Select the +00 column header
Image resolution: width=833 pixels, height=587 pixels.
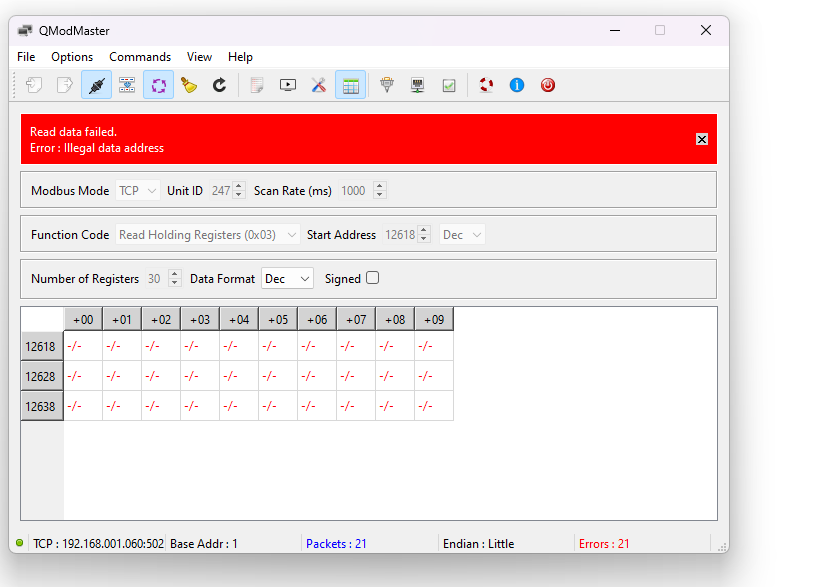tap(83, 319)
